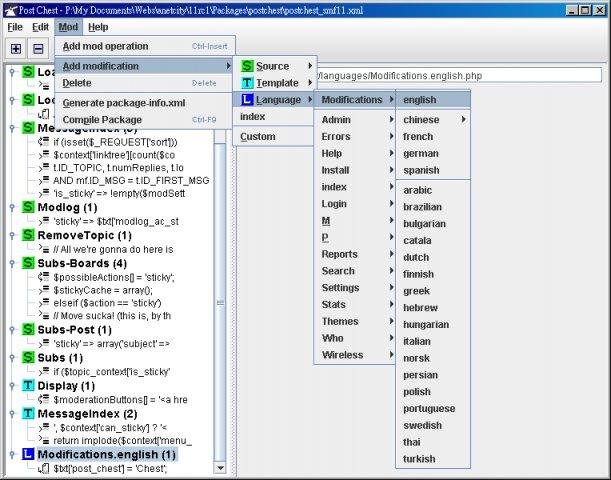Select the $stickyCache = array(); row

coord(103,290)
